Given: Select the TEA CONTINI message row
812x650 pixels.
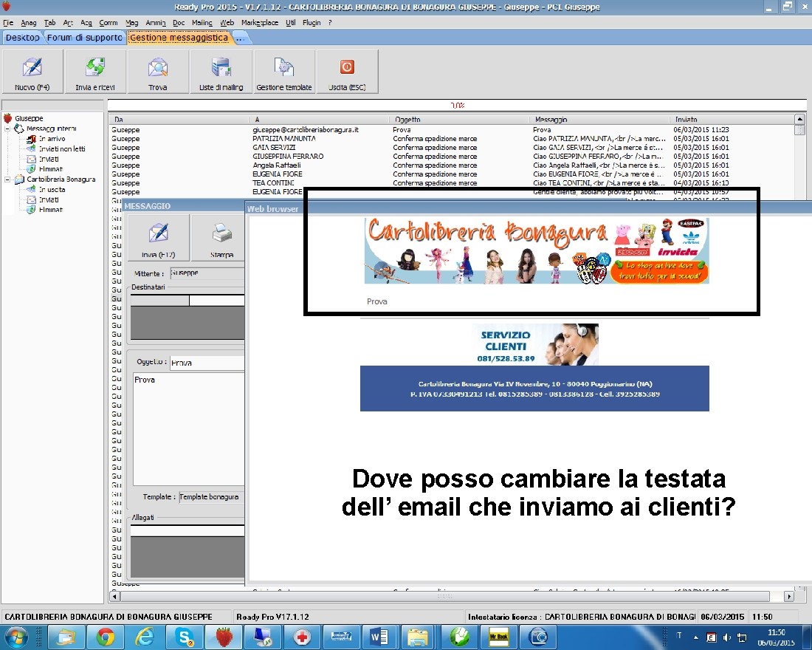Looking at the screenshot, I should tap(450, 183).
